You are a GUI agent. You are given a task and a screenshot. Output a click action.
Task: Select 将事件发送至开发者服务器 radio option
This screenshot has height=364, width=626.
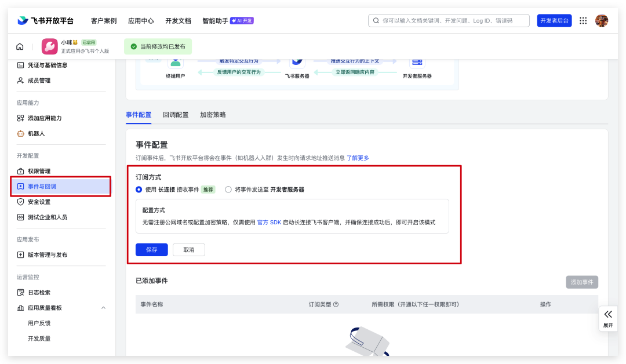(228, 190)
